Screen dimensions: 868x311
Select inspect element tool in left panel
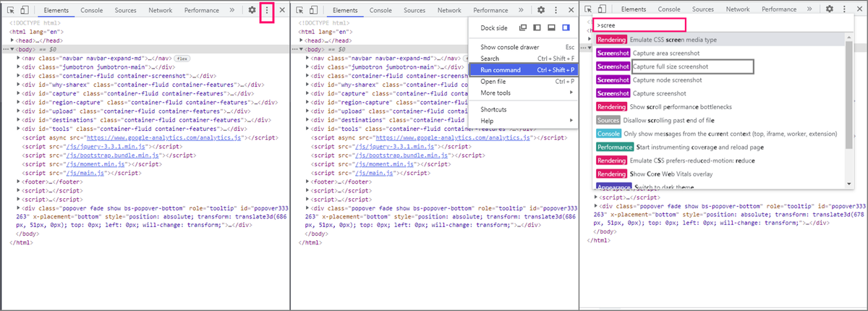(11, 10)
